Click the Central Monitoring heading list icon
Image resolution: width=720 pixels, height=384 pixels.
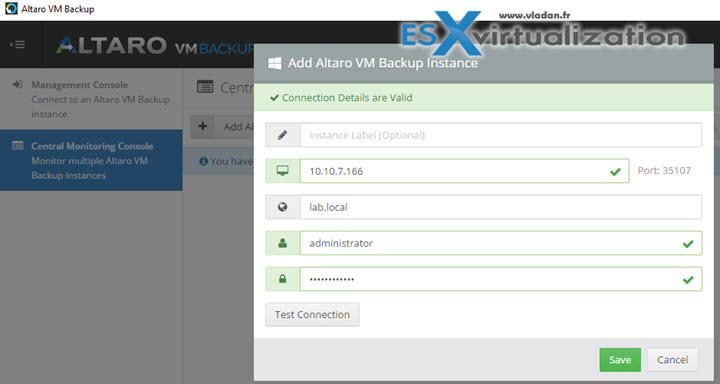click(205, 87)
